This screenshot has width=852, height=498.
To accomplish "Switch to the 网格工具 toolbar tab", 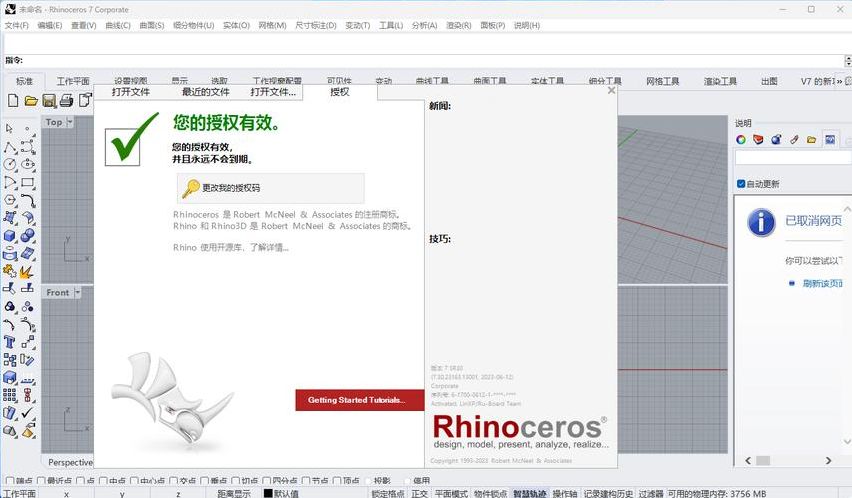I will (662, 81).
